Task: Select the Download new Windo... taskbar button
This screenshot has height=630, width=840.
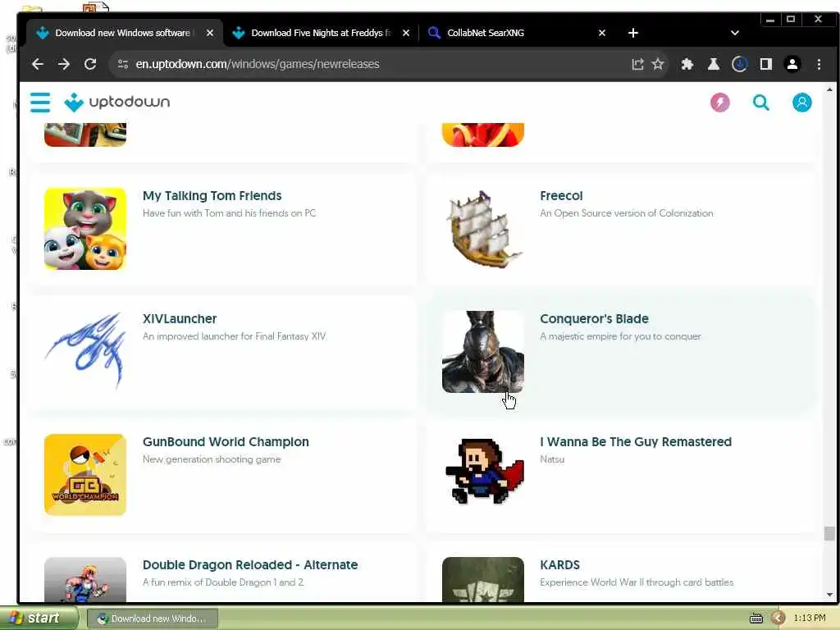Action: [x=152, y=619]
